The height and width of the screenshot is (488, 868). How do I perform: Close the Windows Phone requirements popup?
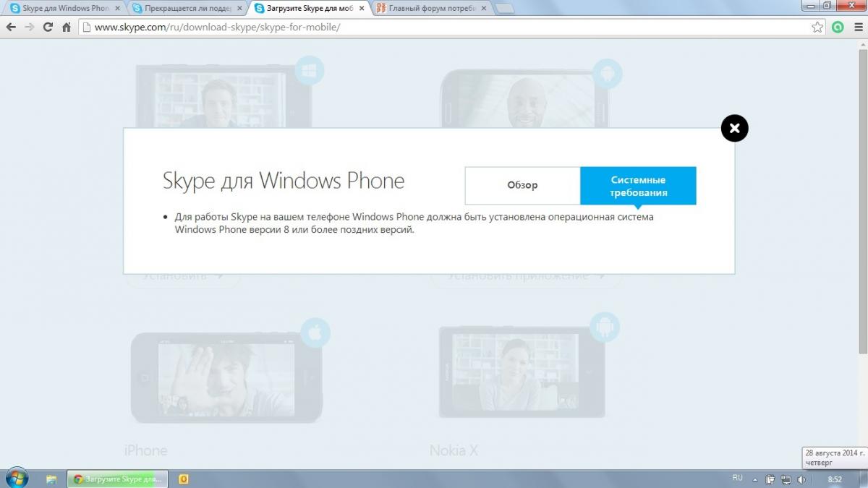734,129
